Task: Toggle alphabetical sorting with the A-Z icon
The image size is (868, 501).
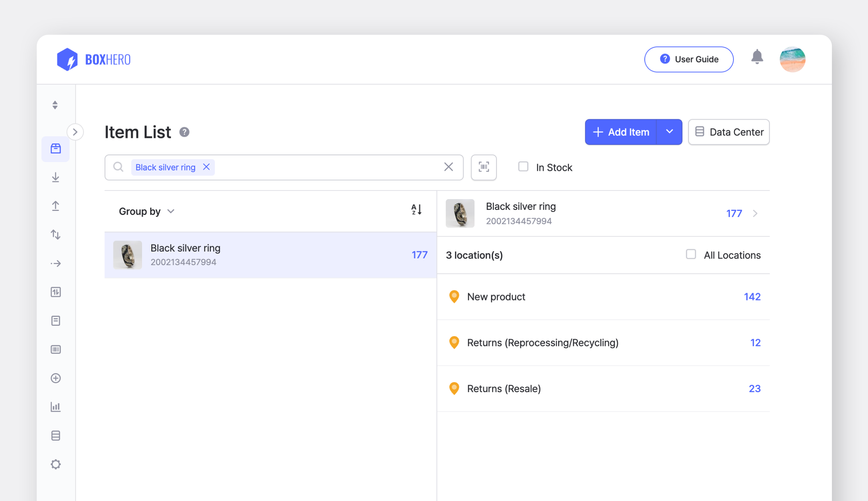Action: 416,210
